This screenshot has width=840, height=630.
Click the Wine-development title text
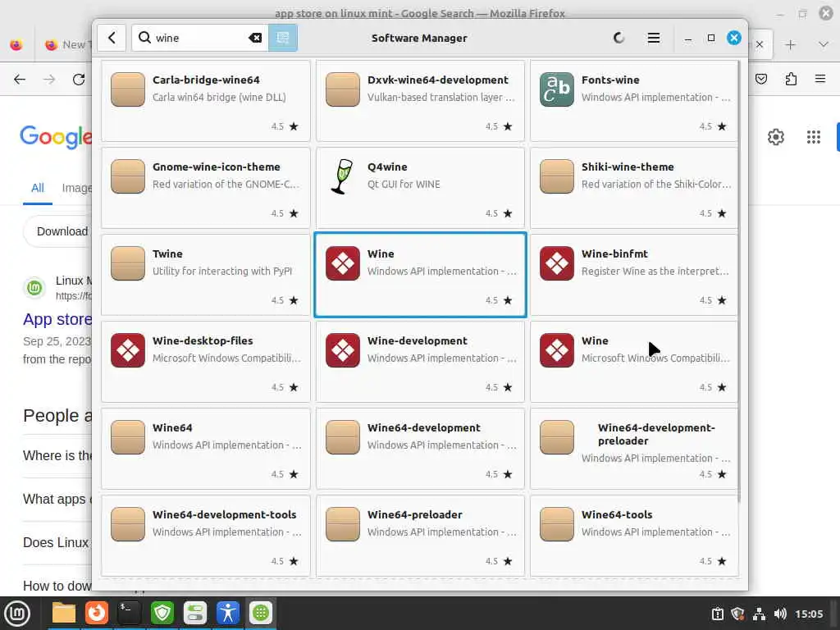coord(417,340)
